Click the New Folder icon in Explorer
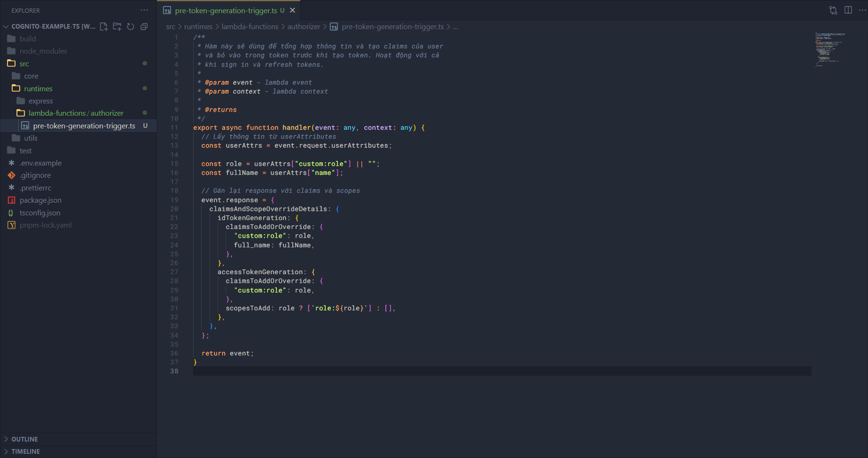This screenshot has height=458, width=868. (x=117, y=27)
